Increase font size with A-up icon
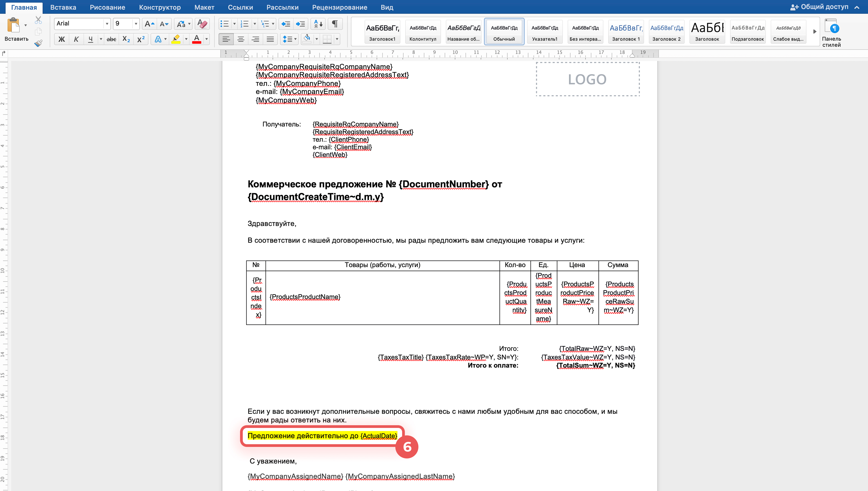This screenshot has width=868, height=491. pyautogui.click(x=149, y=24)
